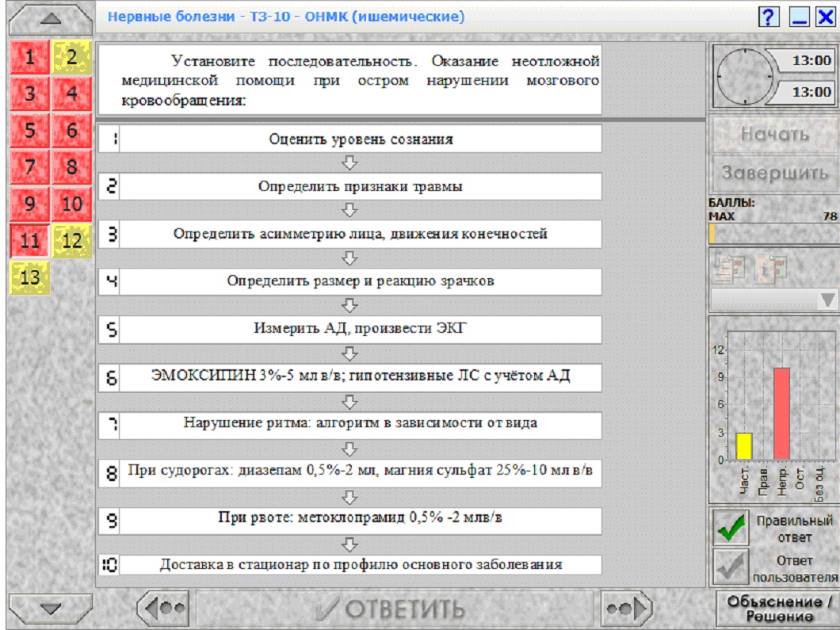Minimize the test window
Image resolution: width=840 pixels, height=630 pixels.
click(x=800, y=17)
